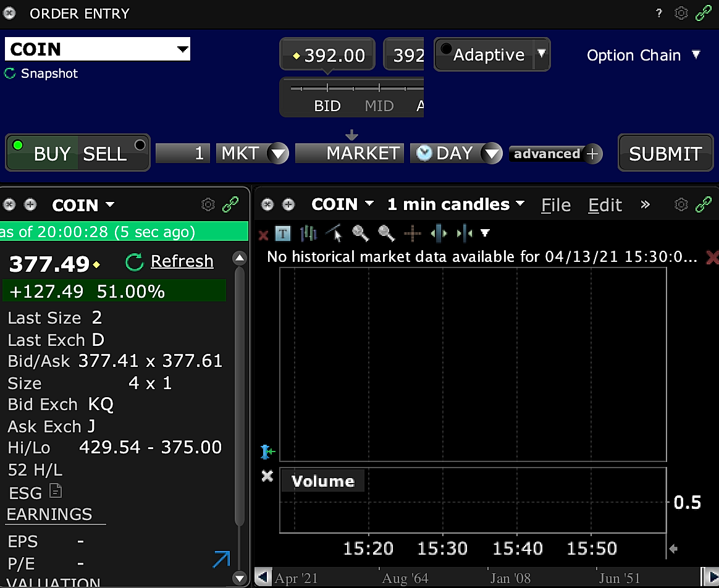The height and width of the screenshot is (588, 719).
Task: Click quote panel green link chain icon
Action: tap(230, 204)
